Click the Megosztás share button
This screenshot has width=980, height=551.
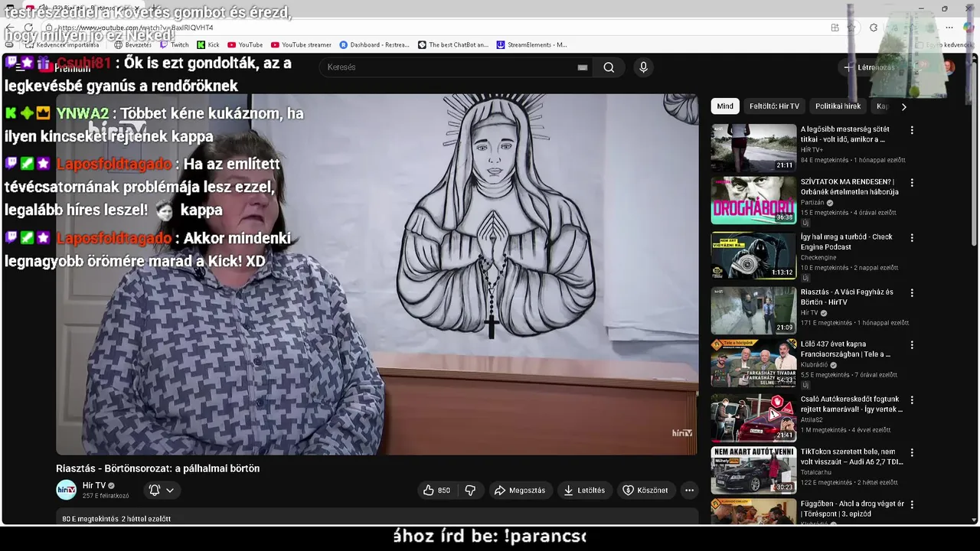tap(520, 491)
